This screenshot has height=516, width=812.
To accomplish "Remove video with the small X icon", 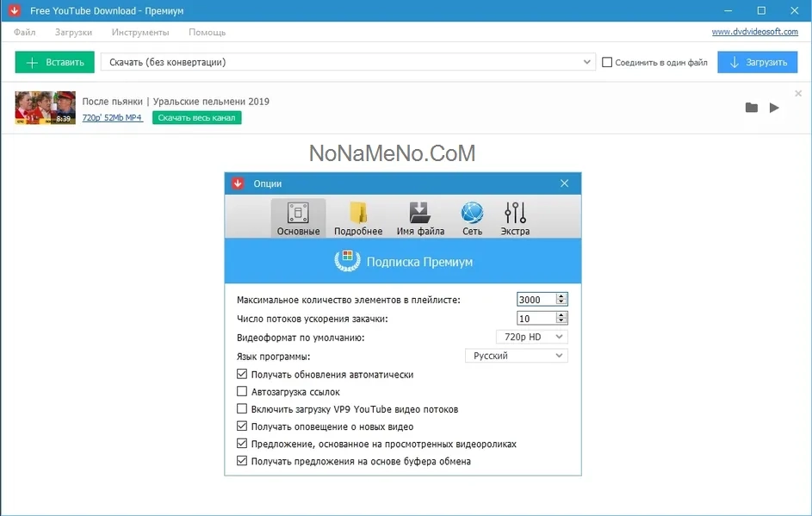I will [x=798, y=93].
